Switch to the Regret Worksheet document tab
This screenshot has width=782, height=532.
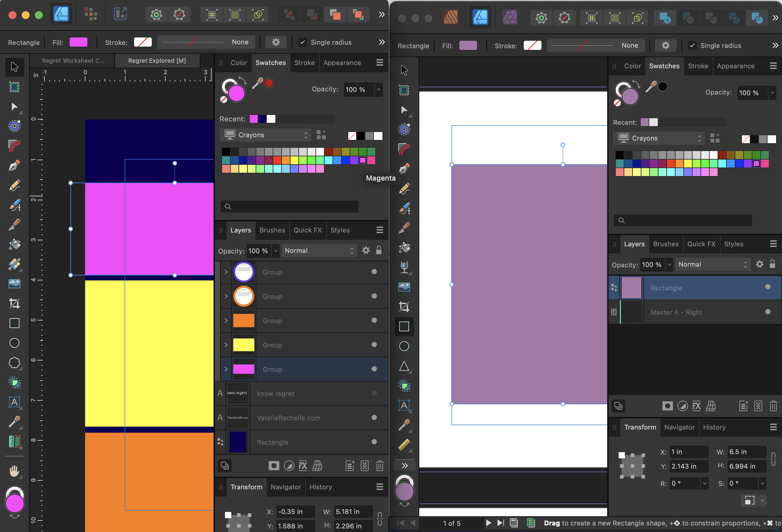click(x=73, y=60)
